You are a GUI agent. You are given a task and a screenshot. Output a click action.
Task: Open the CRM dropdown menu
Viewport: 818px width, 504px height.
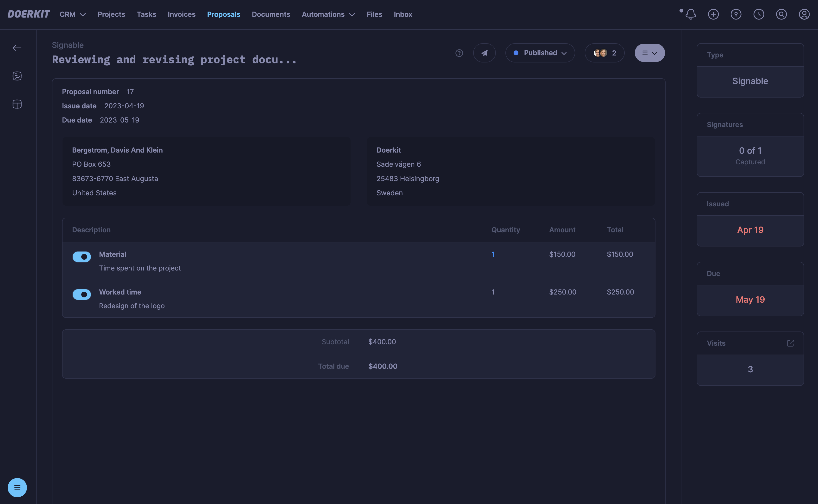[72, 14]
